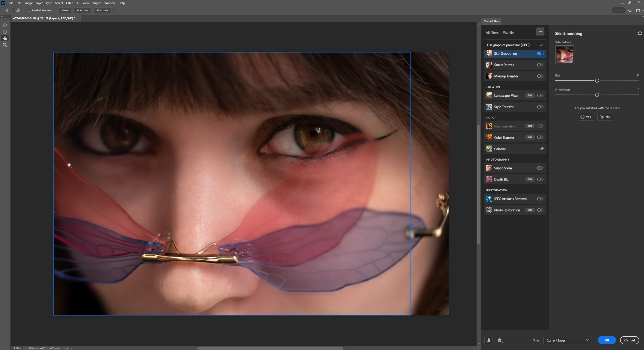
Task: Click the Blur slider handle
Action: [597, 81]
